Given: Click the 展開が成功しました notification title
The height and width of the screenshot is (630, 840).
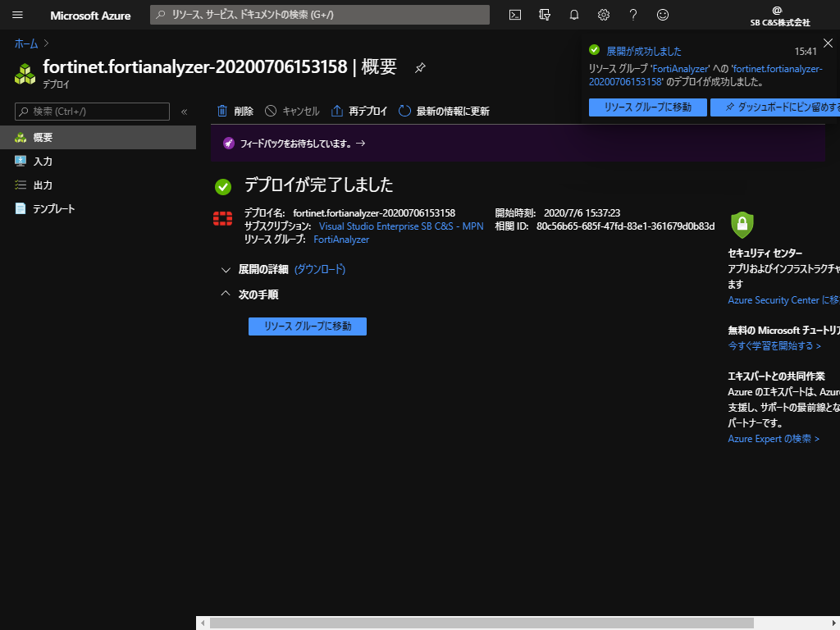Looking at the screenshot, I should point(643,52).
